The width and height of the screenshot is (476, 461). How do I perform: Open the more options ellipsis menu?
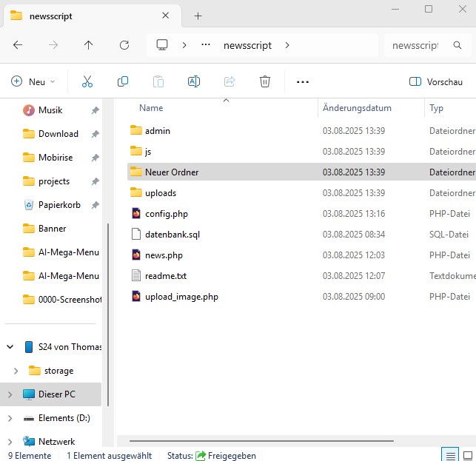tap(302, 81)
